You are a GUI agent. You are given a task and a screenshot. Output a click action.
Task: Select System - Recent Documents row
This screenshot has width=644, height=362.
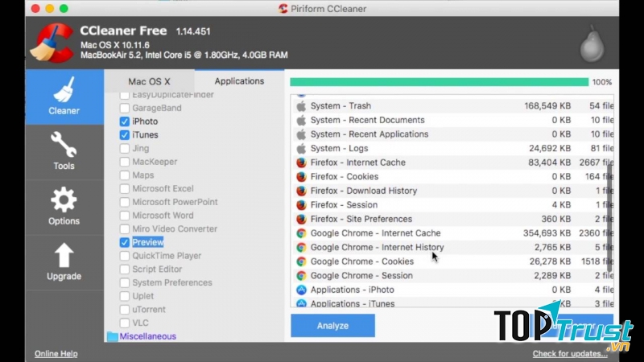[454, 120]
